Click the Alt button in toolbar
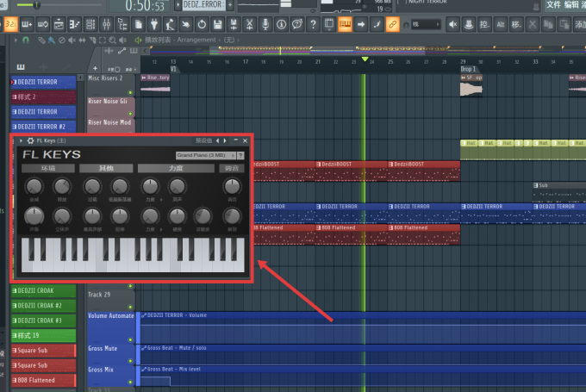586x392 pixels. tap(501, 25)
